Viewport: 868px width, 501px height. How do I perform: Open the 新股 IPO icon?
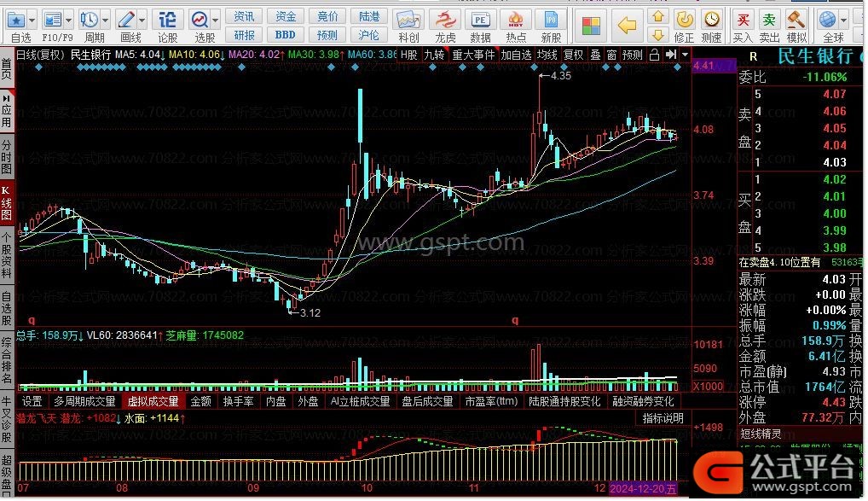coord(551,20)
